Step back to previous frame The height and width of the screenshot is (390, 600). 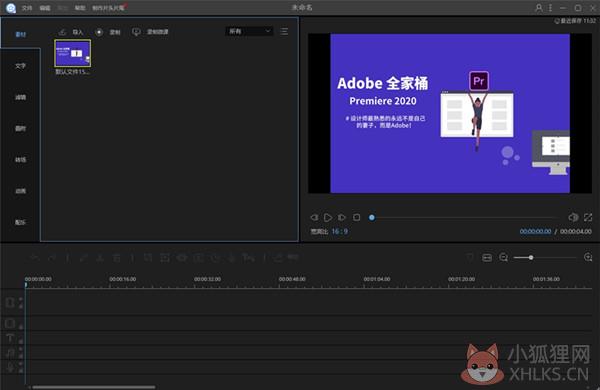(x=314, y=217)
